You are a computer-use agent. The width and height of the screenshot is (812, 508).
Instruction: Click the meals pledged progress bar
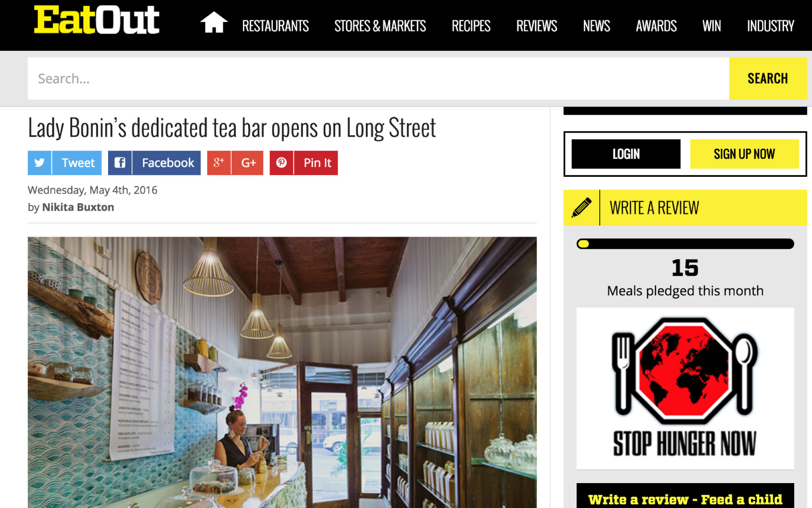coord(685,244)
